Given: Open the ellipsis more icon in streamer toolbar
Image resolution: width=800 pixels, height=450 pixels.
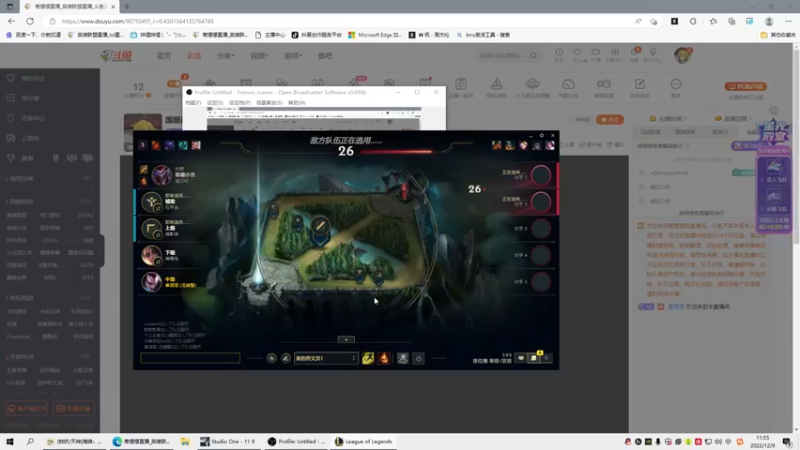Looking at the screenshot, I should [676, 84].
